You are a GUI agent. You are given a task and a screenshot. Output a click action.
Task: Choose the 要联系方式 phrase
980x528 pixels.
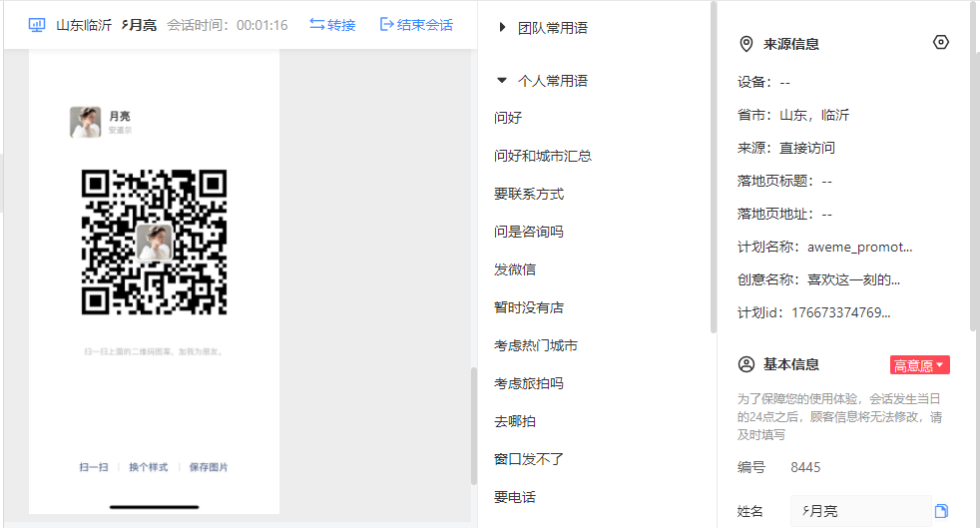529,194
